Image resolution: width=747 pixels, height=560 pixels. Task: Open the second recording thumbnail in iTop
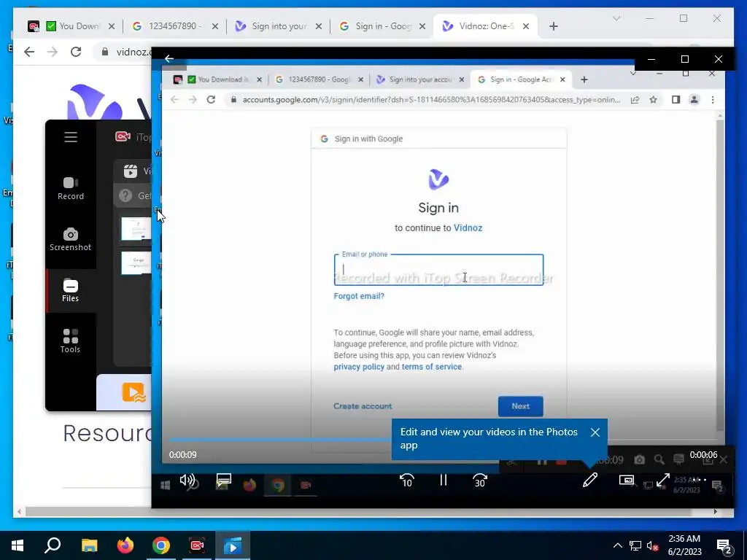[x=136, y=262]
